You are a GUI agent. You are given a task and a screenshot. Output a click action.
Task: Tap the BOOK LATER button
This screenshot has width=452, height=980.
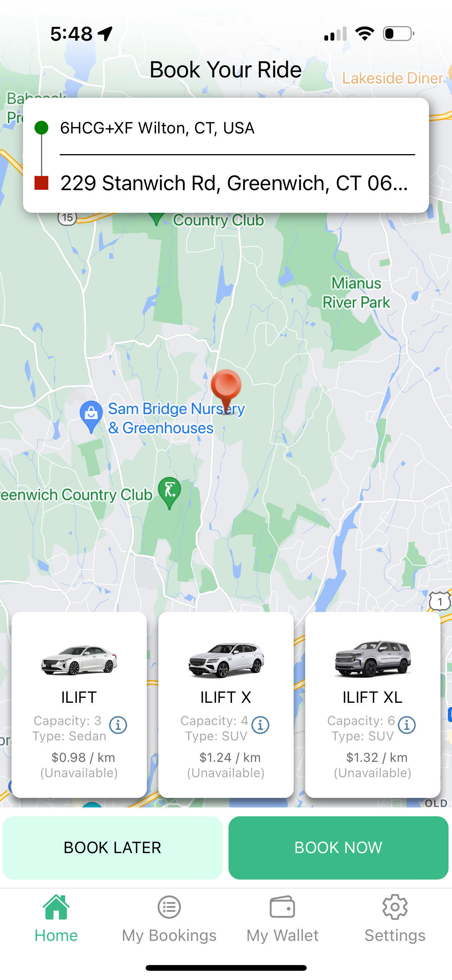tap(112, 848)
